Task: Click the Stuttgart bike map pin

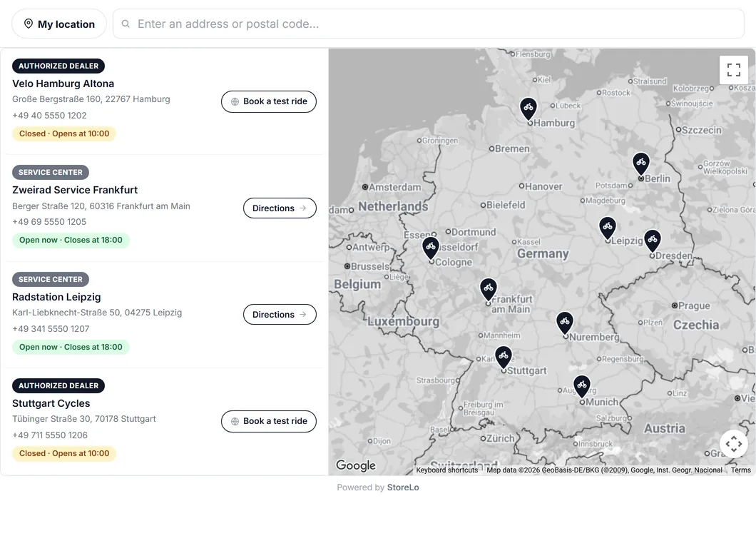Action: (x=504, y=358)
